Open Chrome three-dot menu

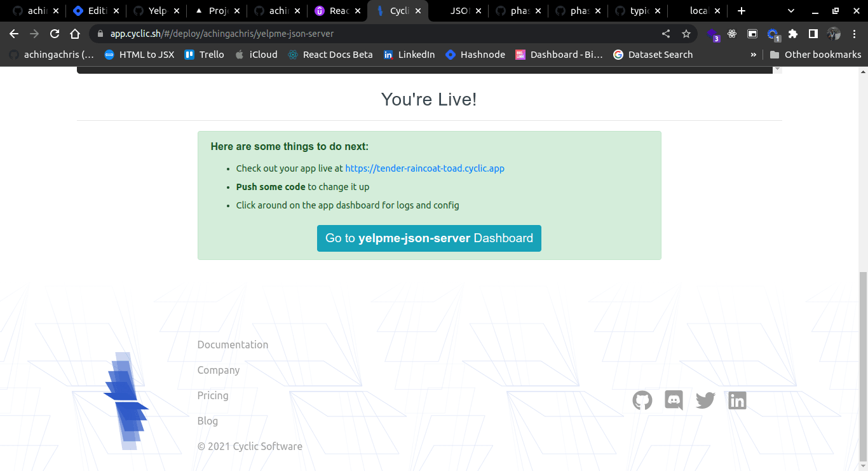pos(854,34)
